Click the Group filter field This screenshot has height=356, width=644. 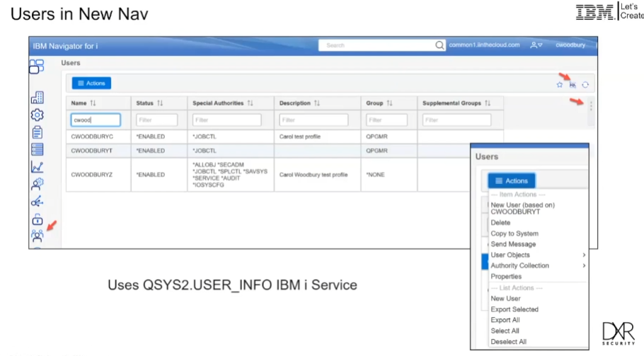click(386, 120)
